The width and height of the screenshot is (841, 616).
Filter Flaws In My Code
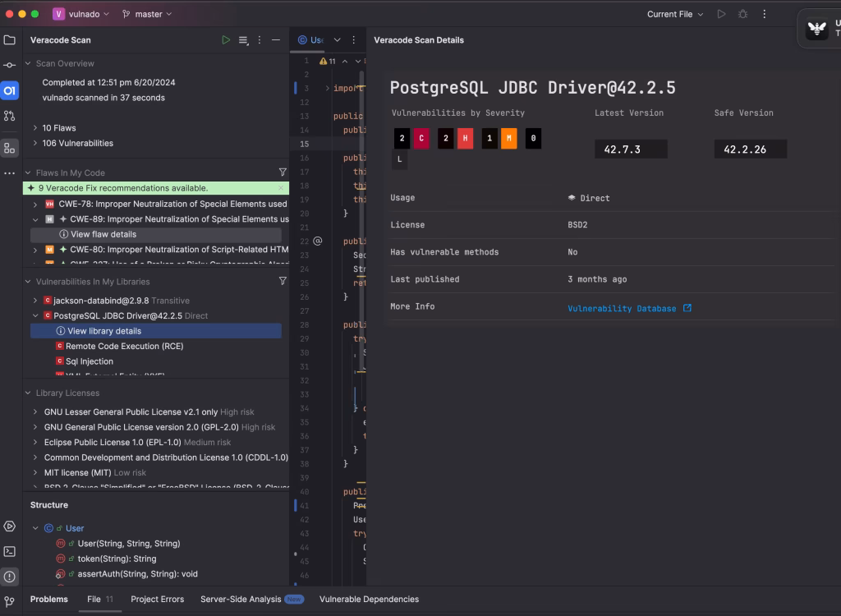pyautogui.click(x=283, y=172)
